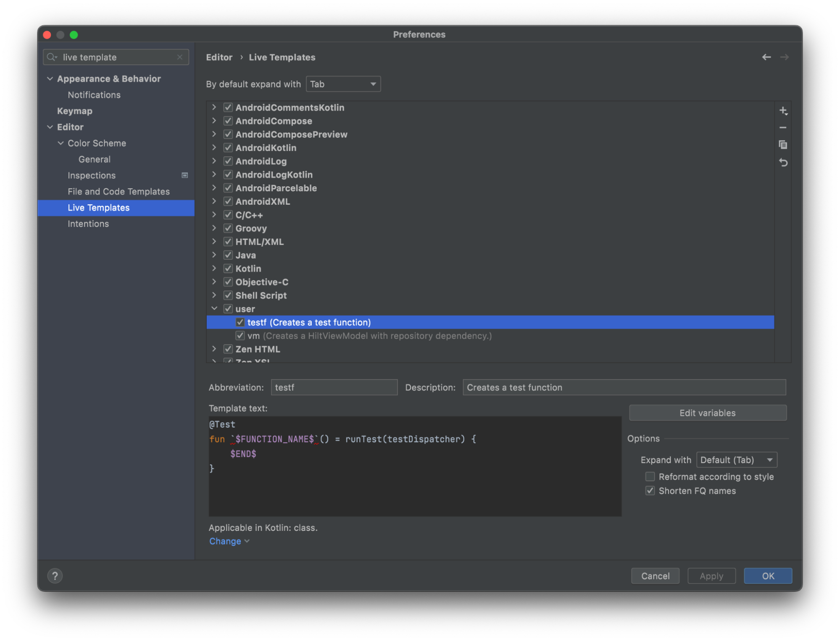Go forward with the right arrow
840x641 pixels.
(785, 57)
